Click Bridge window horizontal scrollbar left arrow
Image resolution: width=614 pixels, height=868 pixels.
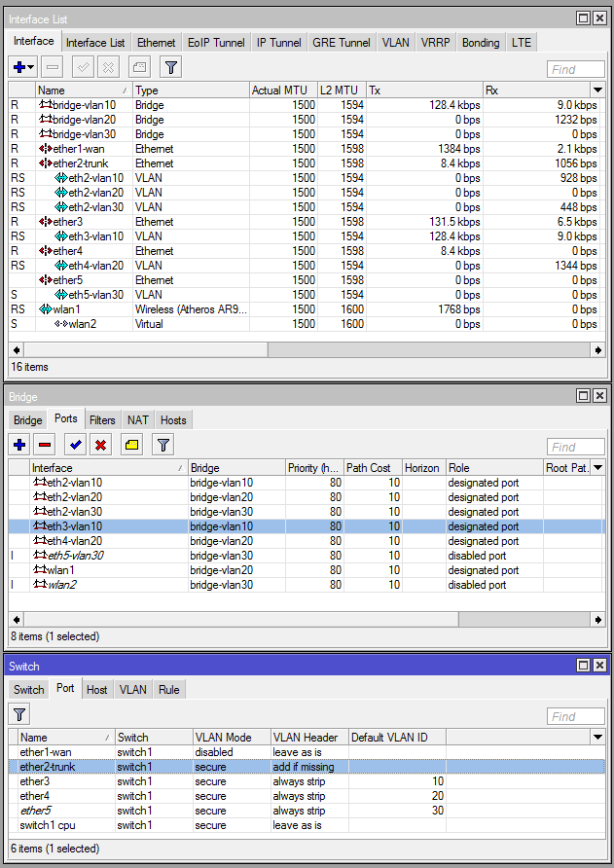point(17,619)
